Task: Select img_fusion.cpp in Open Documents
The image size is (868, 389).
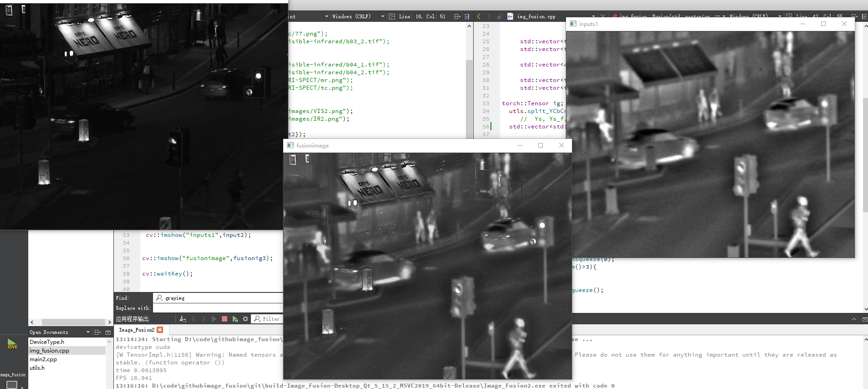Action: click(x=67, y=350)
